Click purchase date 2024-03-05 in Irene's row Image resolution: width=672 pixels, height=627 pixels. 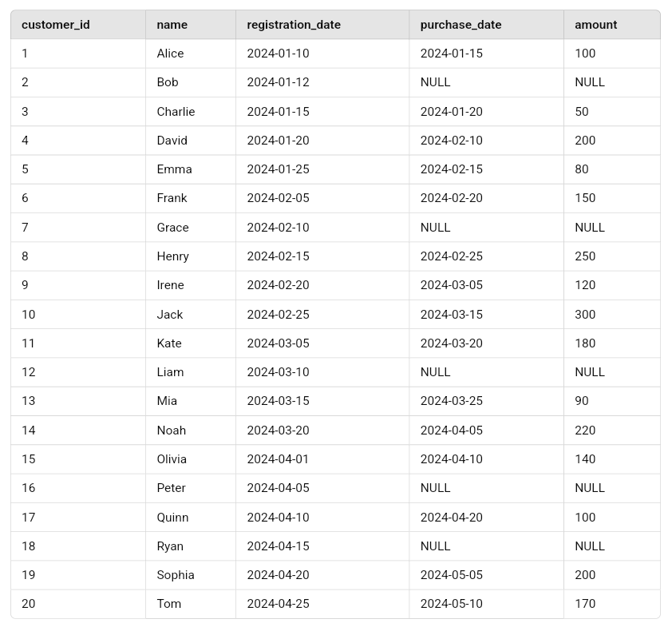(x=451, y=285)
